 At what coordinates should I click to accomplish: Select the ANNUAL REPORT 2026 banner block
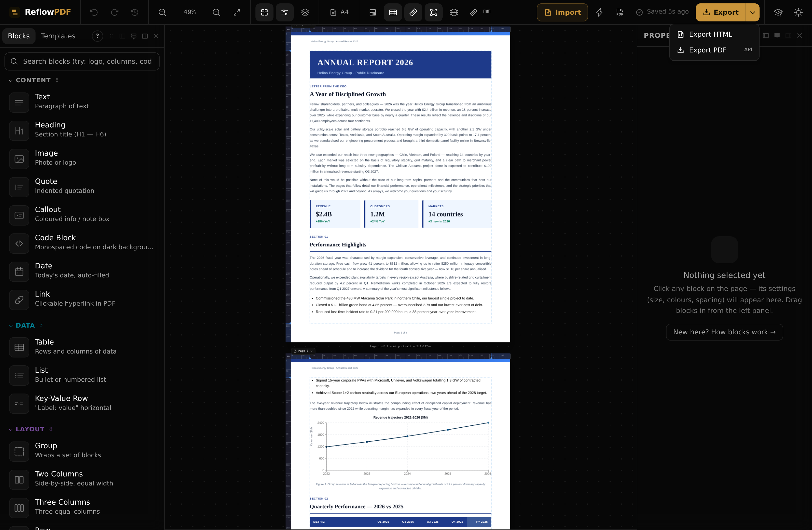[x=400, y=65]
